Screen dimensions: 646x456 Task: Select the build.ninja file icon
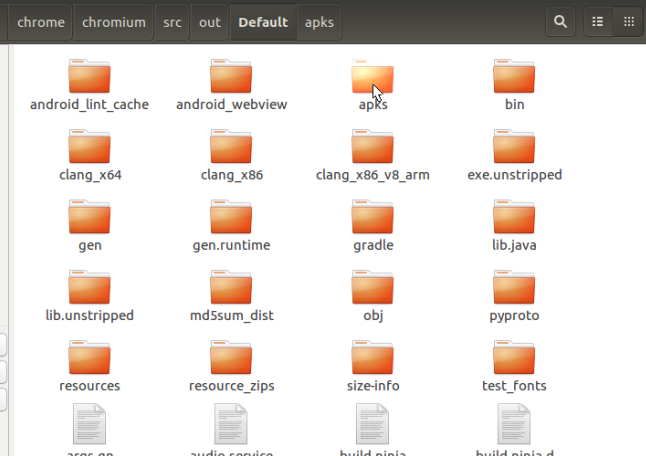pos(372,424)
